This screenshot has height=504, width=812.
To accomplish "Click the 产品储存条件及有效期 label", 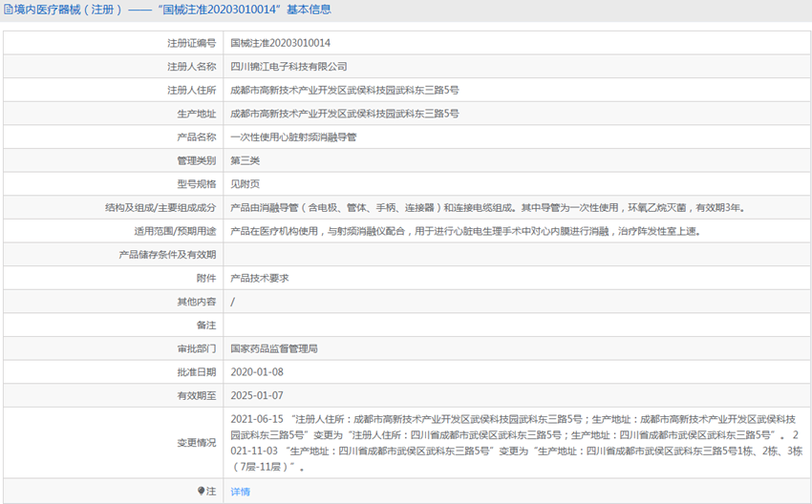I will (167, 255).
